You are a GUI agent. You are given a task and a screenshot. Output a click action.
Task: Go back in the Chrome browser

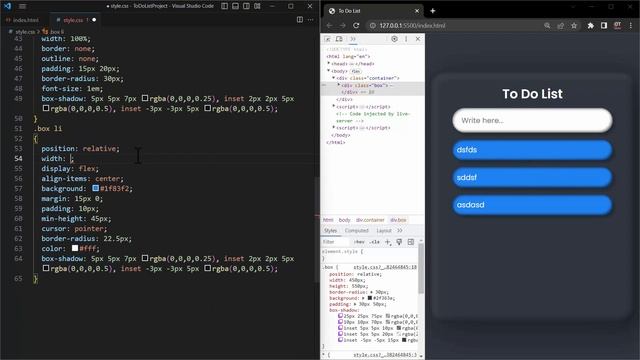pyautogui.click(x=329, y=25)
